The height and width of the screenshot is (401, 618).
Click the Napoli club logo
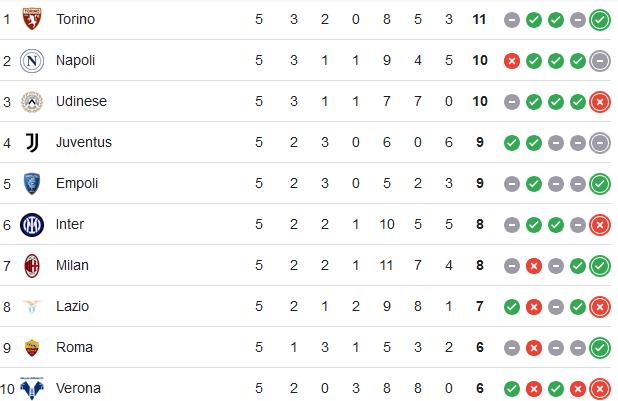tap(32, 61)
